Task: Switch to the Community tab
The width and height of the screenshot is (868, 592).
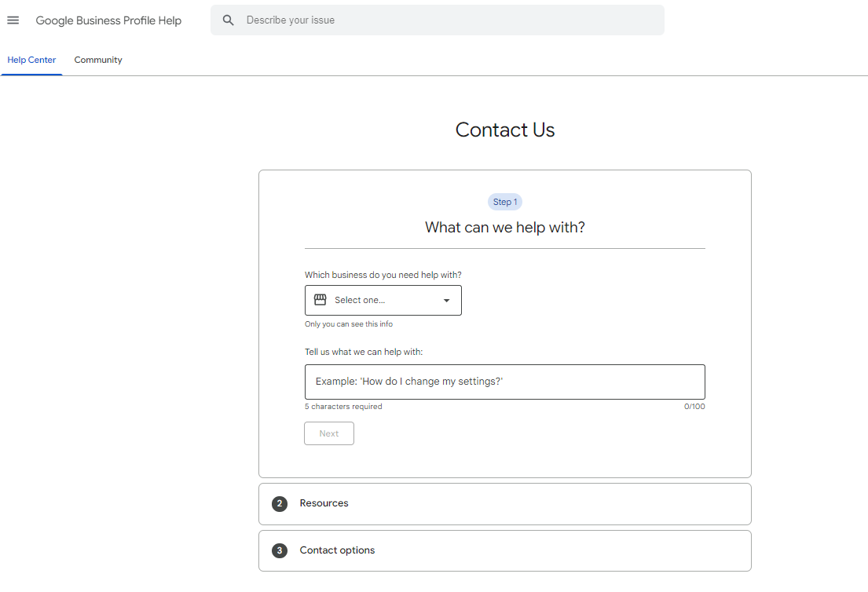Action: [97, 60]
